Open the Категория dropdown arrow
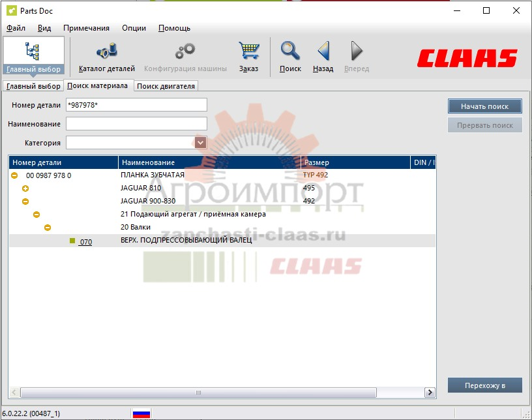This screenshot has width=532, height=420. (201, 143)
